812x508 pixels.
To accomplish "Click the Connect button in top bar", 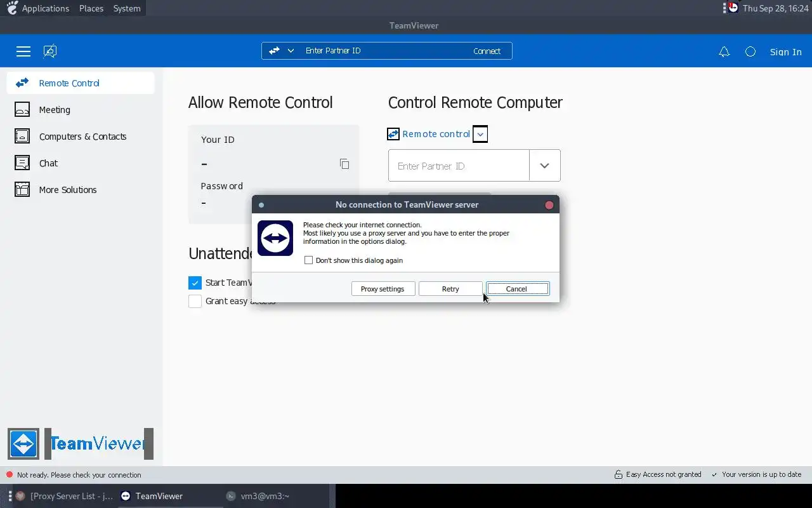I will (487, 51).
